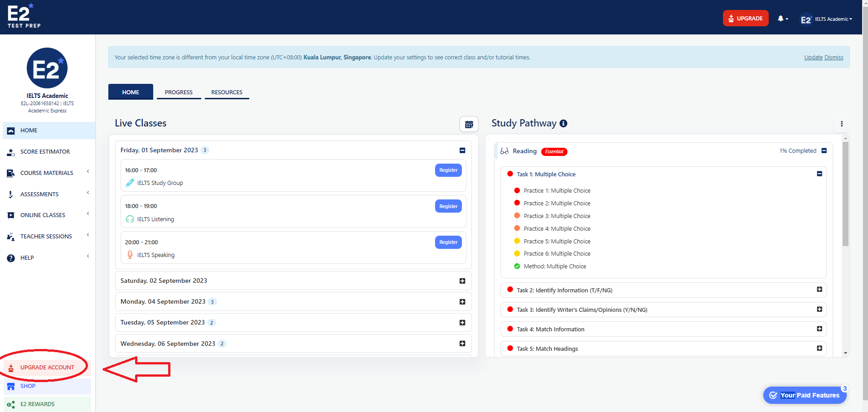This screenshot has height=412, width=868.
Task: Open Practice 3: Multiple Choice
Action: point(557,216)
